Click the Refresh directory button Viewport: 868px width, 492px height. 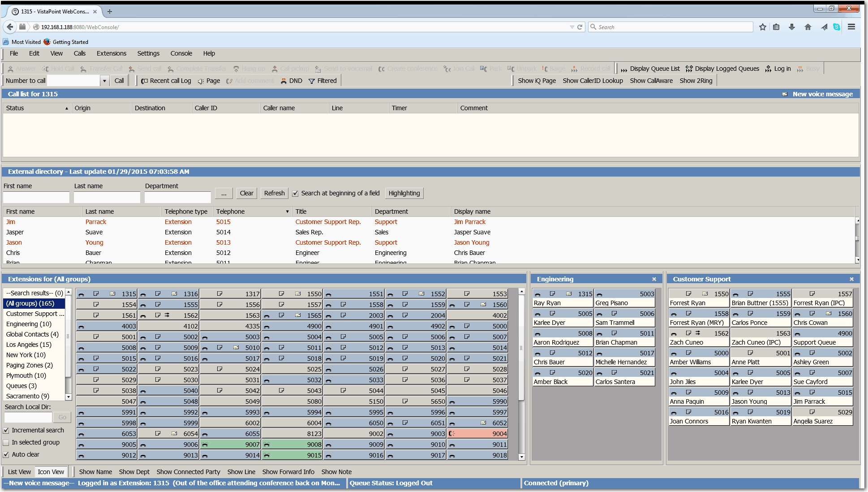274,193
